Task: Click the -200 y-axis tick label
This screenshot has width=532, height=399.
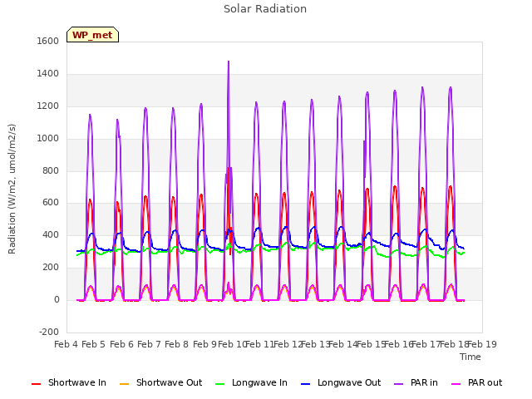Action: tap(49, 332)
